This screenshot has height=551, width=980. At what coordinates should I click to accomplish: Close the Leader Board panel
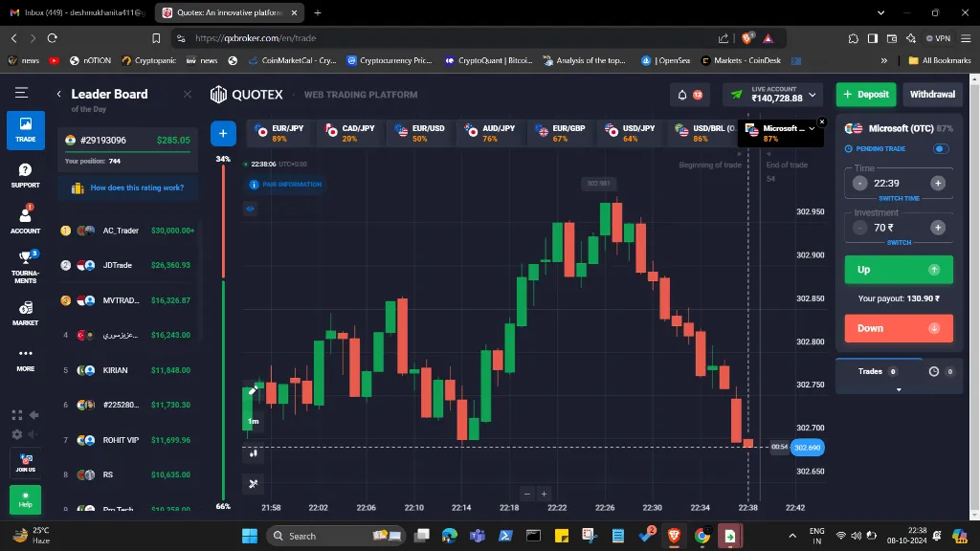188,95
